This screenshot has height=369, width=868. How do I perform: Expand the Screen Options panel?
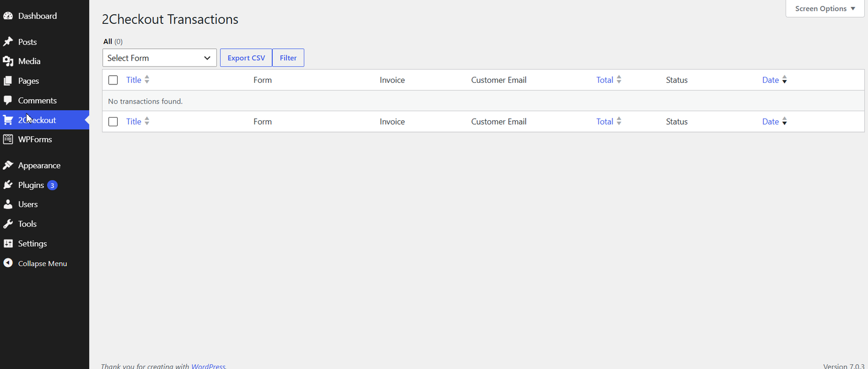[825, 9]
